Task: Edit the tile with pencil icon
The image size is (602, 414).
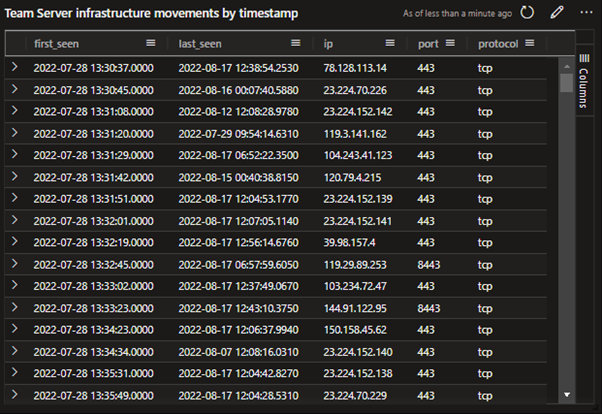Action: (x=557, y=13)
